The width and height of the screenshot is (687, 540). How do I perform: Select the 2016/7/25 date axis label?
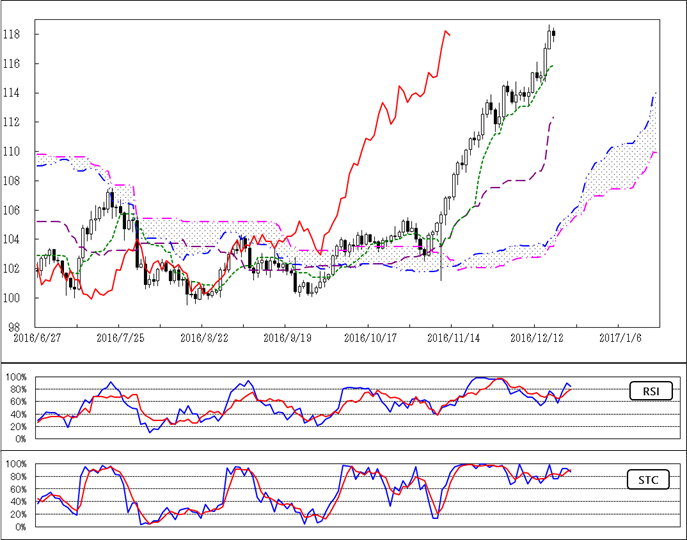coord(119,339)
